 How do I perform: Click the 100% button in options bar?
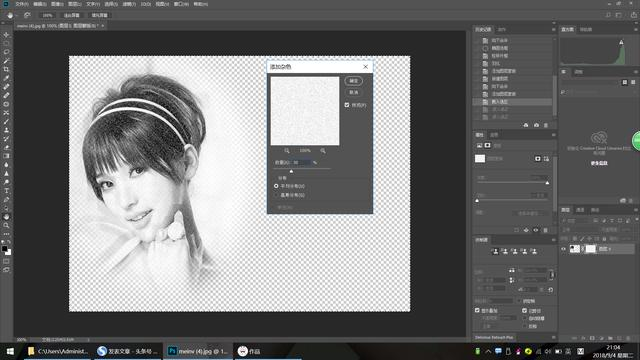tap(47, 15)
